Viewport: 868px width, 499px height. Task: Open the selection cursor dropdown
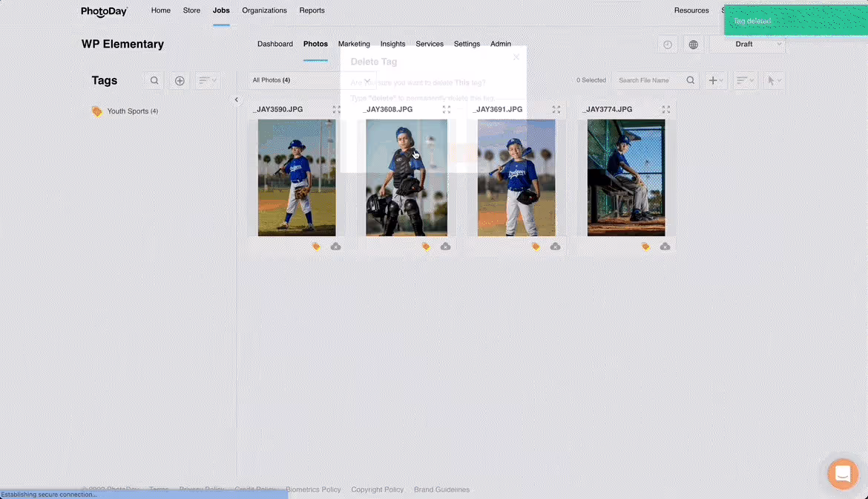(x=774, y=81)
